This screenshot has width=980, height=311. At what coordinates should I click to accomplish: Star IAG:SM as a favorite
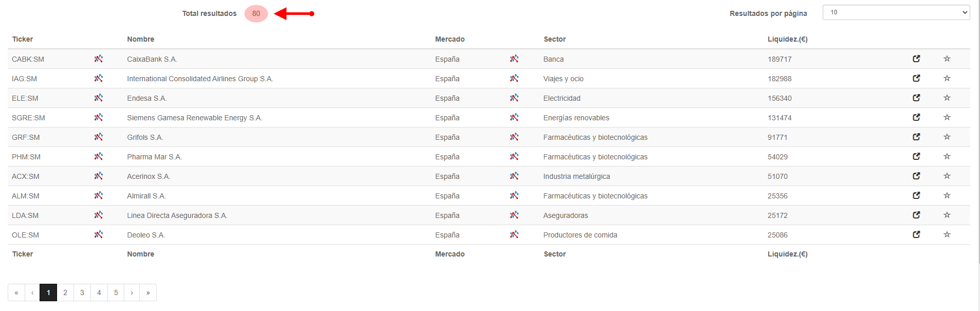click(x=947, y=78)
